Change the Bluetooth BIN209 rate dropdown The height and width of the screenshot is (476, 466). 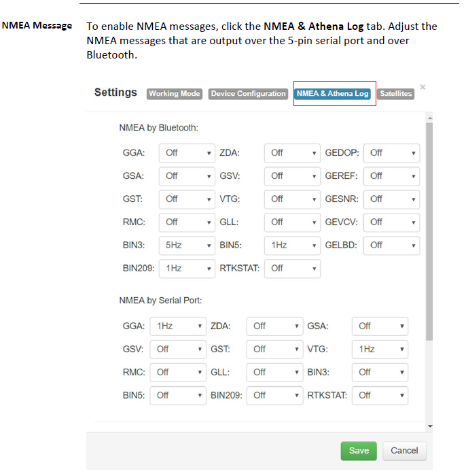(187, 269)
